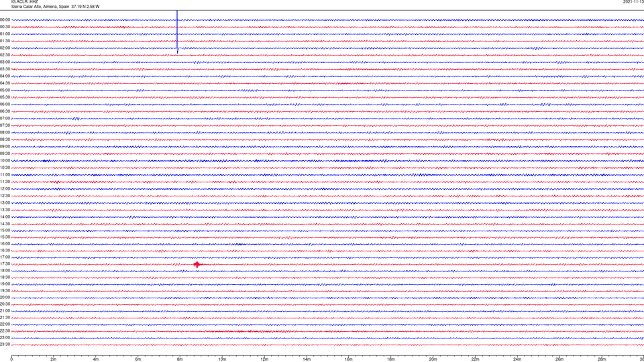The width and height of the screenshot is (644, 362).
Task: Select the 14:00 row time label
Action: pos(5,217)
